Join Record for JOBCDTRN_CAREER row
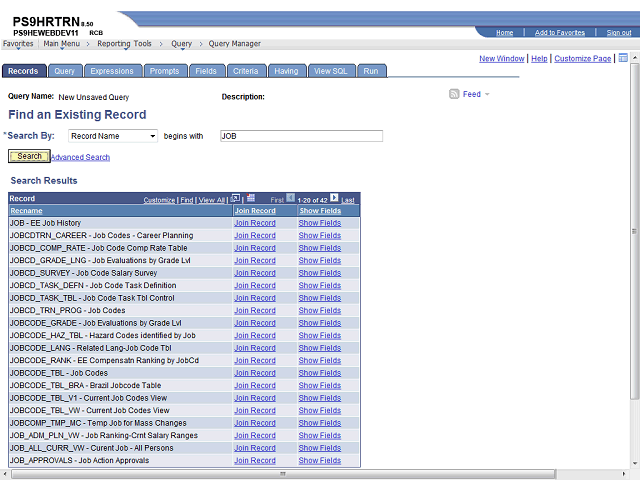The width and height of the screenshot is (640, 480). (x=255, y=236)
